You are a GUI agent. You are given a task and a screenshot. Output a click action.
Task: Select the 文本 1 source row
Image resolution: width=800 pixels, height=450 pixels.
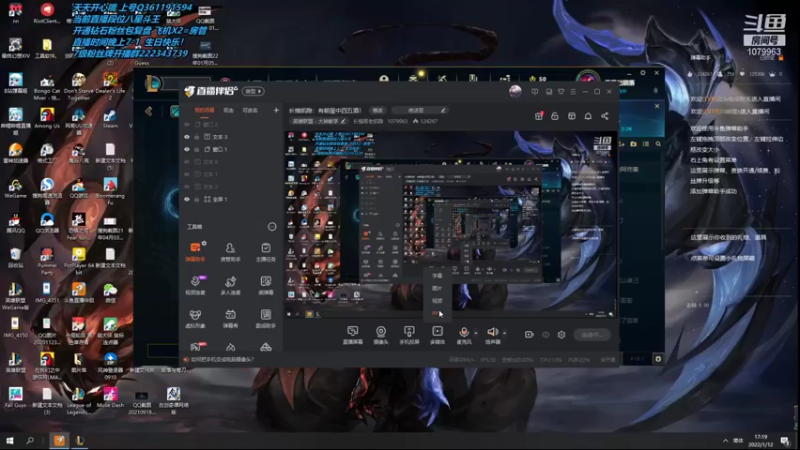point(232,174)
